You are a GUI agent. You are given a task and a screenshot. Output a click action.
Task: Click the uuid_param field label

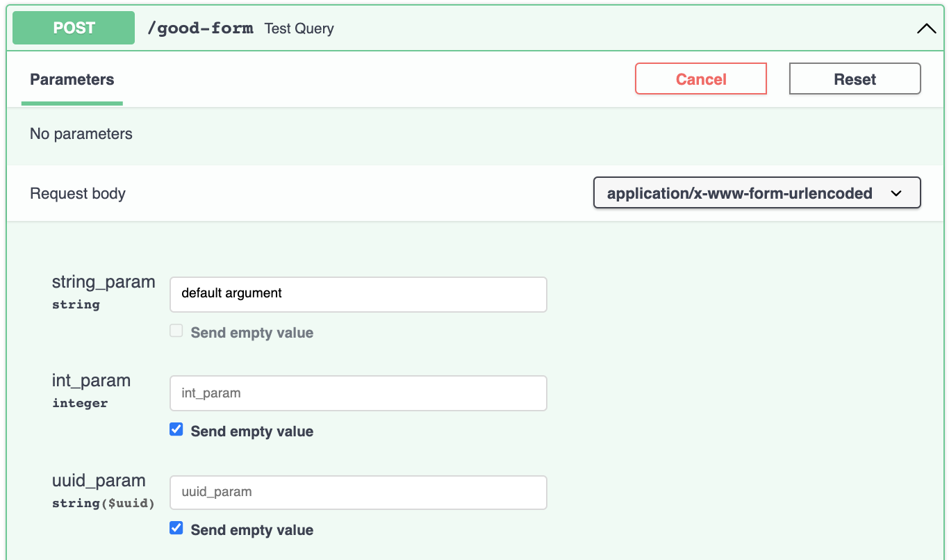click(x=99, y=480)
